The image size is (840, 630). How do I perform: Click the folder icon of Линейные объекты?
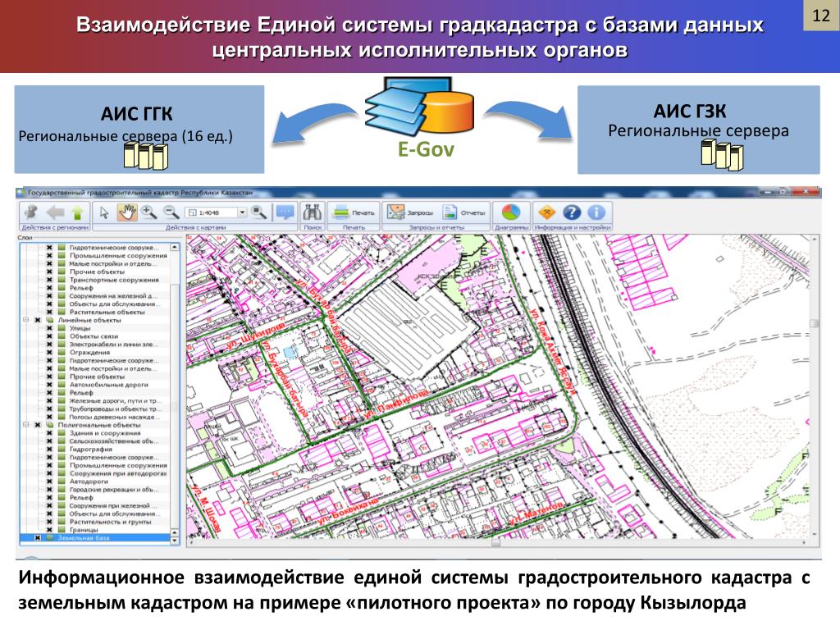tap(50, 320)
